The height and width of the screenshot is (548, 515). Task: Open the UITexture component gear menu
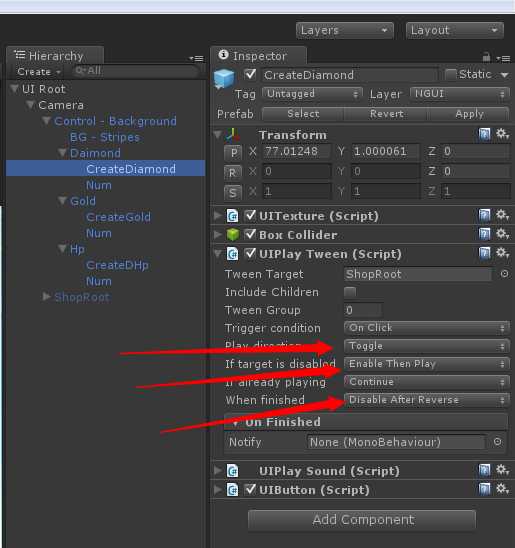pos(502,215)
